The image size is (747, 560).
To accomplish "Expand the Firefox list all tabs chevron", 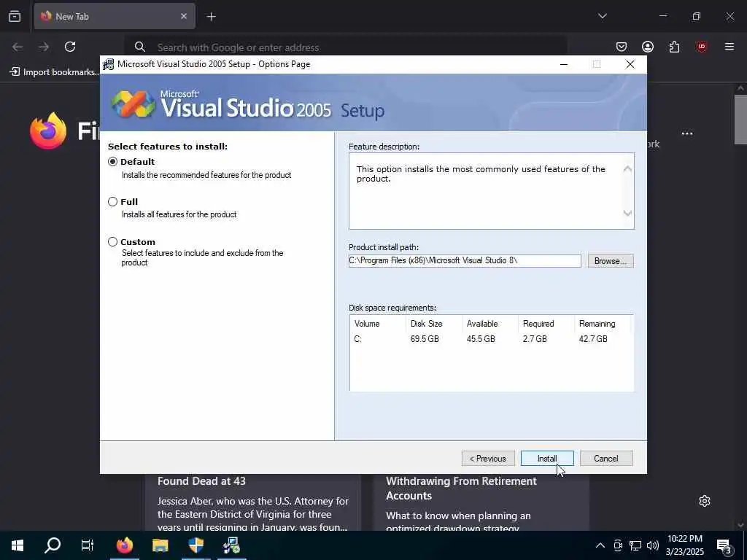I will click(x=602, y=16).
